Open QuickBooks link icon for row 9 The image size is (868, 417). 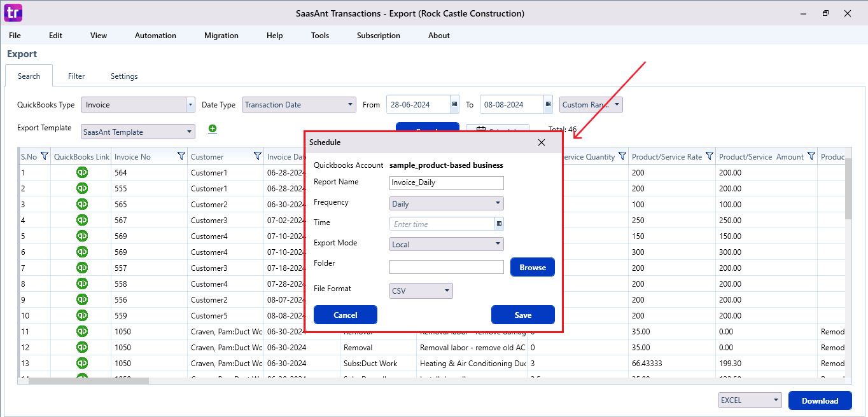pos(82,299)
